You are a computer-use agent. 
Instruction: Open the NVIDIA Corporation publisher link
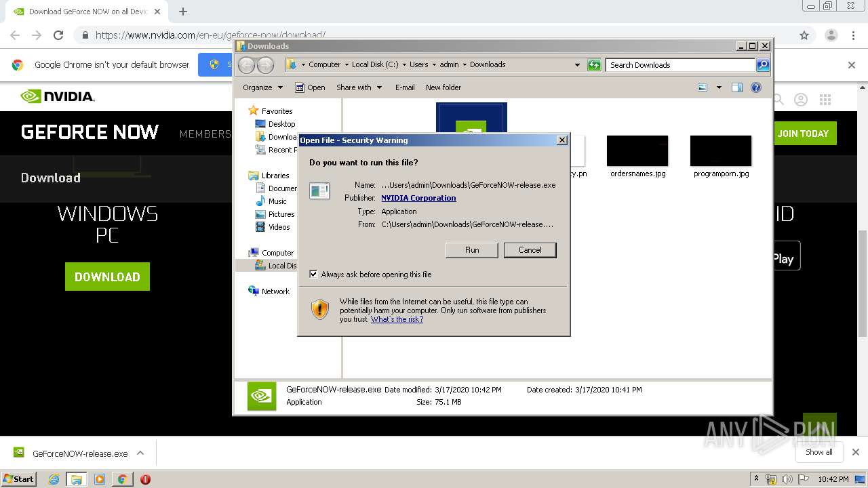[418, 198]
